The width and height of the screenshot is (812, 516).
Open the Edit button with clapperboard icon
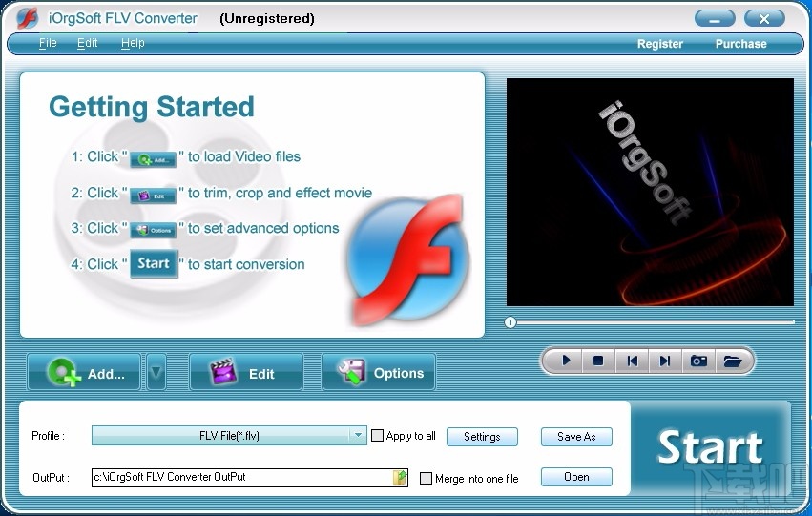click(246, 373)
